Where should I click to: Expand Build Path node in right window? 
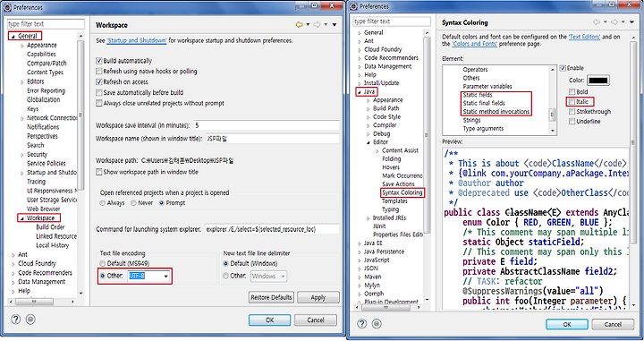pos(369,109)
